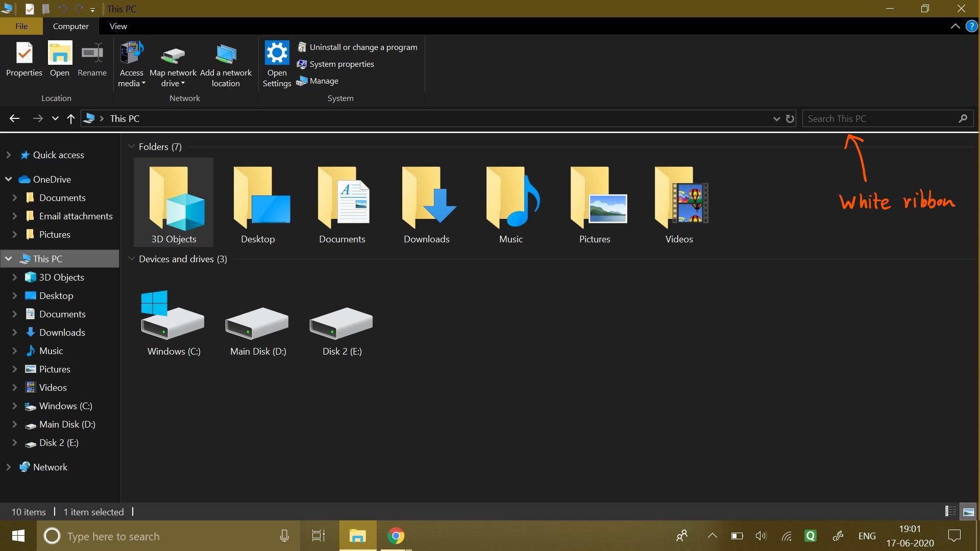
Task: Expand Quick access in the navigation pane
Action: point(8,155)
